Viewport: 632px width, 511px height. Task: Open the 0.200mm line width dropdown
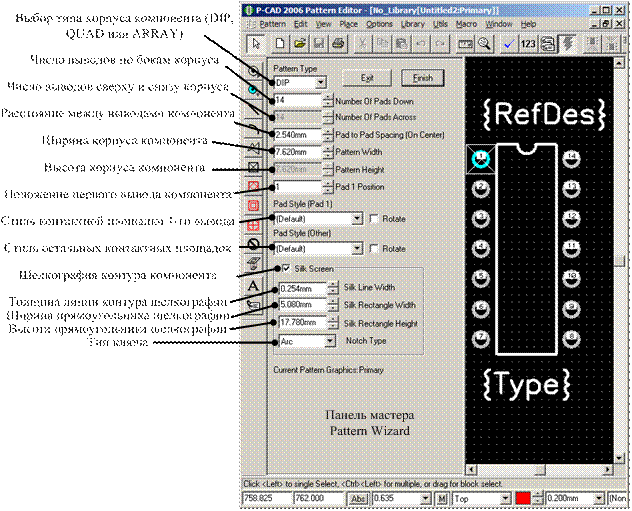pos(599,499)
